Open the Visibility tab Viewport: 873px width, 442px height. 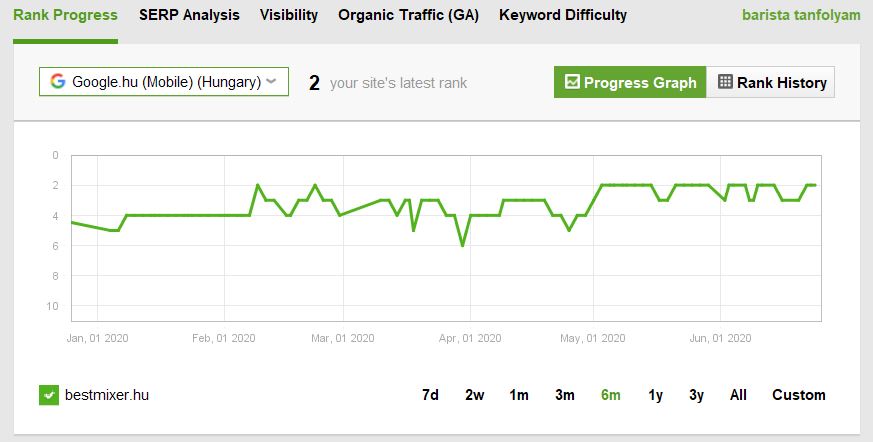click(288, 15)
